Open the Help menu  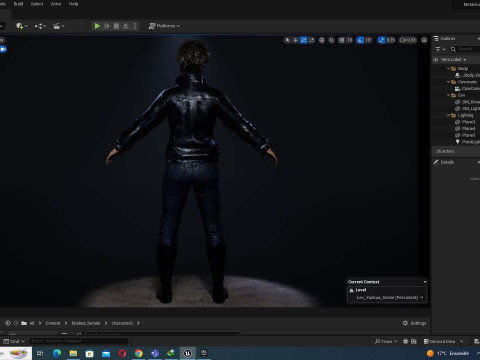click(x=73, y=4)
